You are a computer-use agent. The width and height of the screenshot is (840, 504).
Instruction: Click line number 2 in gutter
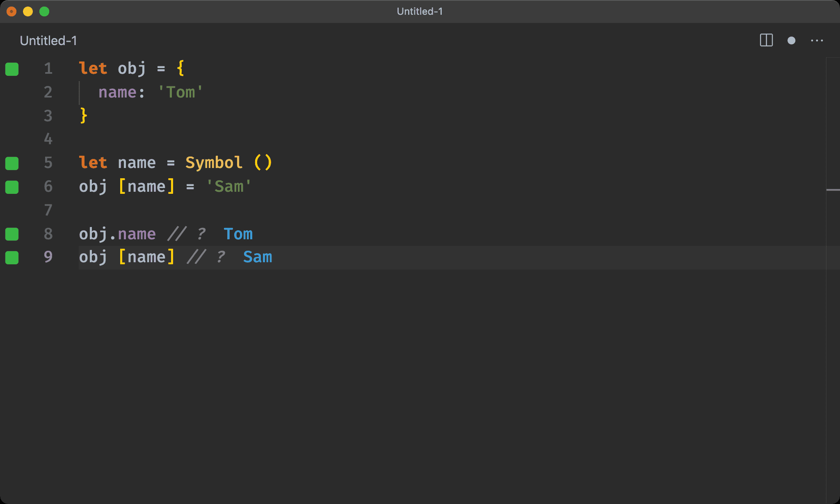click(48, 92)
